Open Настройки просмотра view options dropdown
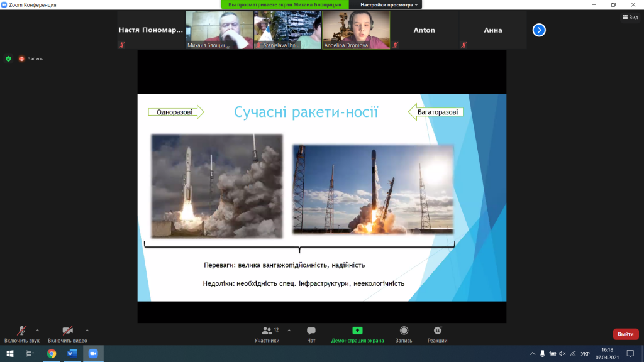 click(389, 4)
